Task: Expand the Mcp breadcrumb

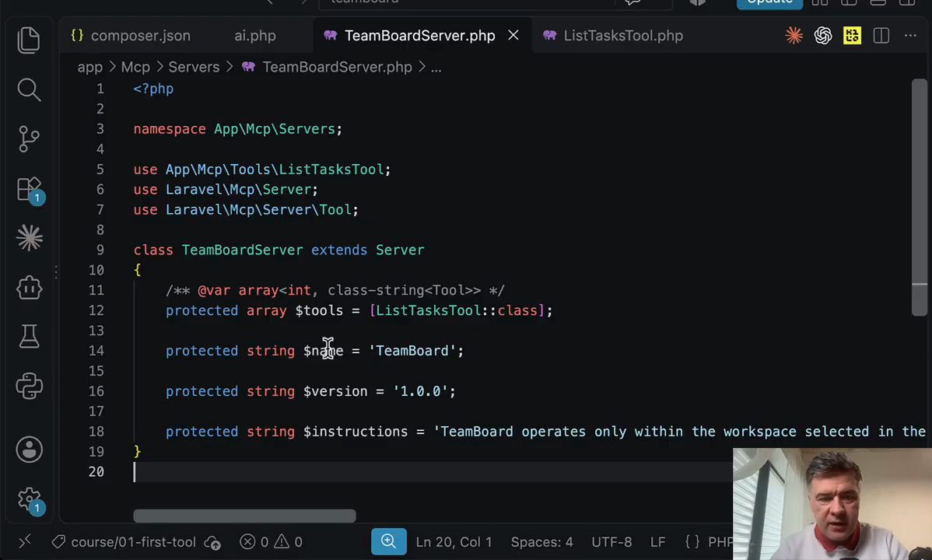Action: pyautogui.click(x=135, y=67)
